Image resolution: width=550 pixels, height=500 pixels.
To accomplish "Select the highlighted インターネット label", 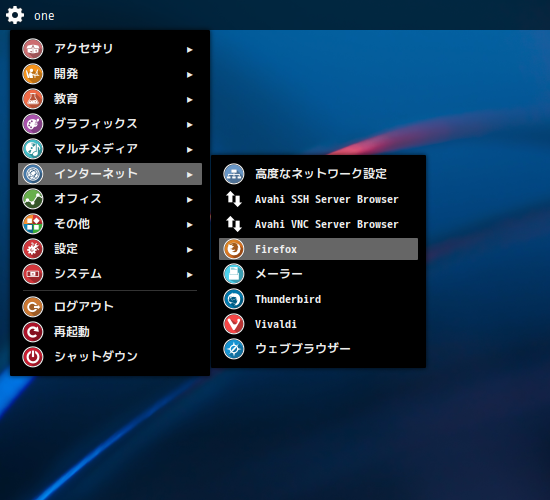I will tap(96, 174).
